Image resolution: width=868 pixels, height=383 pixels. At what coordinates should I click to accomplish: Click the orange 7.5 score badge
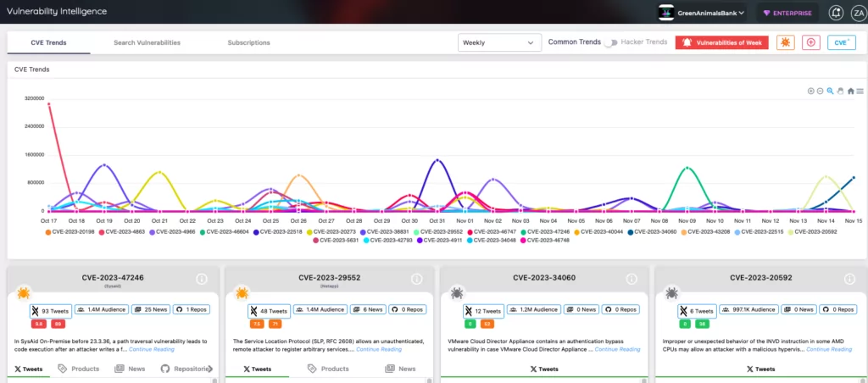point(256,324)
